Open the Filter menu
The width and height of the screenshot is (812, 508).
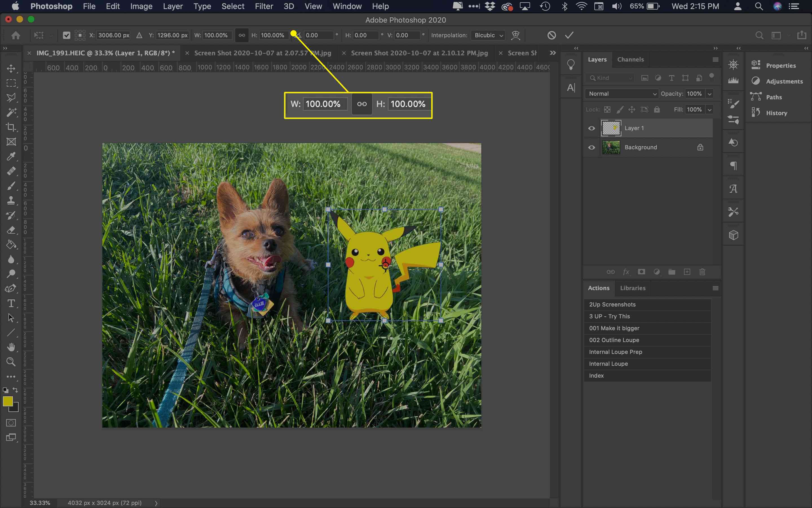click(x=264, y=6)
